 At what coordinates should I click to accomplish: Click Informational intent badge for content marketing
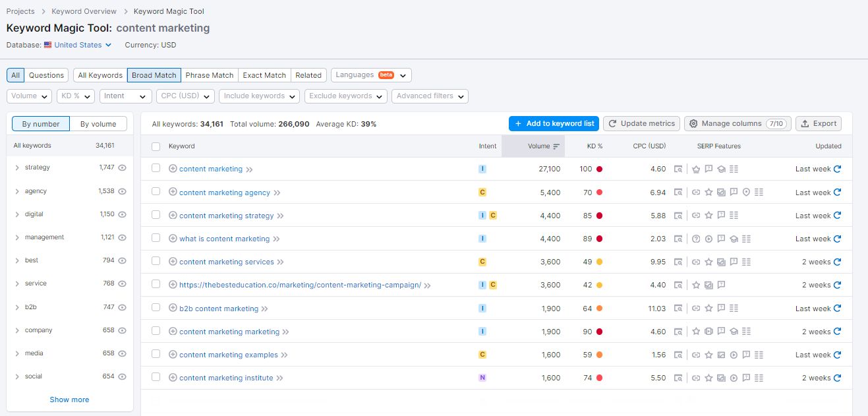[x=482, y=169]
